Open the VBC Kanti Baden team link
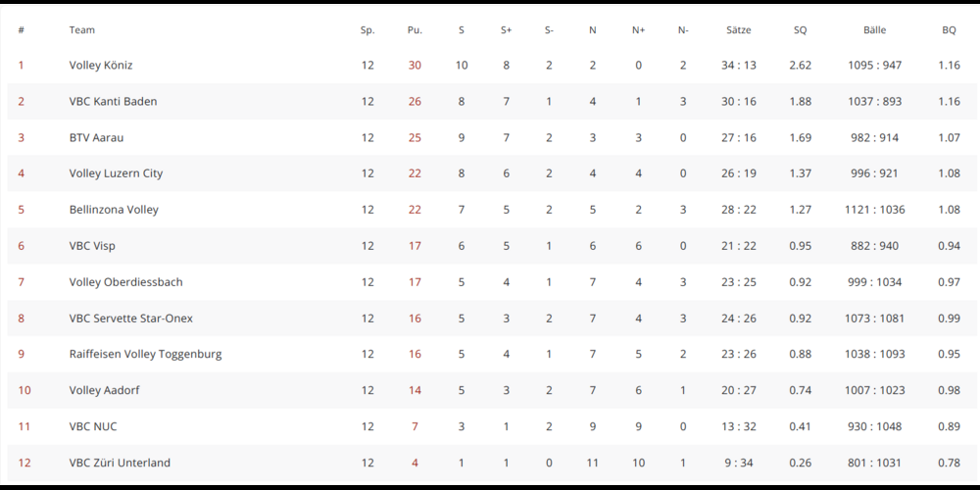The width and height of the screenshot is (980, 490). click(x=113, y=101)
